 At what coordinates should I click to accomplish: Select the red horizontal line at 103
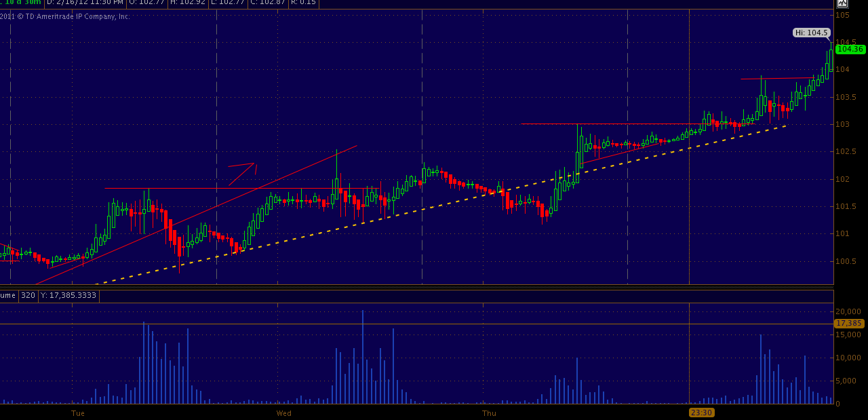pyautogui.click(x=637, y=123)
